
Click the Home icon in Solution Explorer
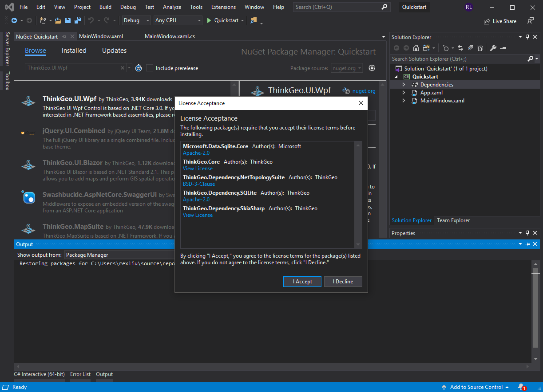(416, 48)
